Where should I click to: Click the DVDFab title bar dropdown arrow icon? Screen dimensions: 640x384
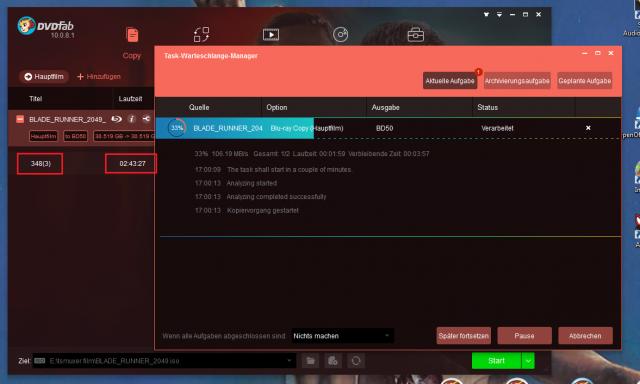coord(499,14)
